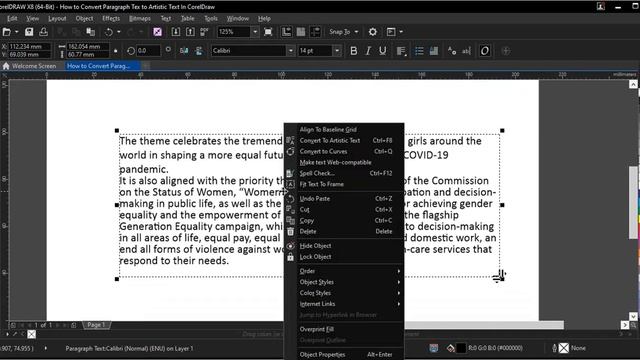Image resolution: width=640 pixels, height=360 pixels.
Task: Select Align To Baseline Grid
Action: click(344, 129)
